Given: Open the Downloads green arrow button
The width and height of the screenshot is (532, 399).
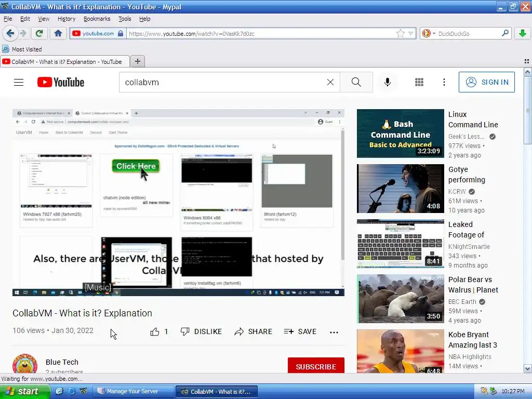Looking at the screenshot, I should click(x=523, y=33).
